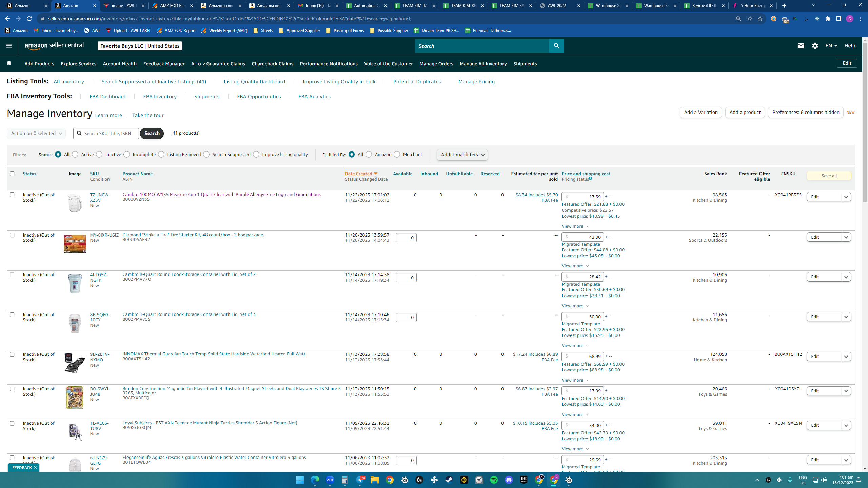Go back with the browser back arrow

coord(7,19)
